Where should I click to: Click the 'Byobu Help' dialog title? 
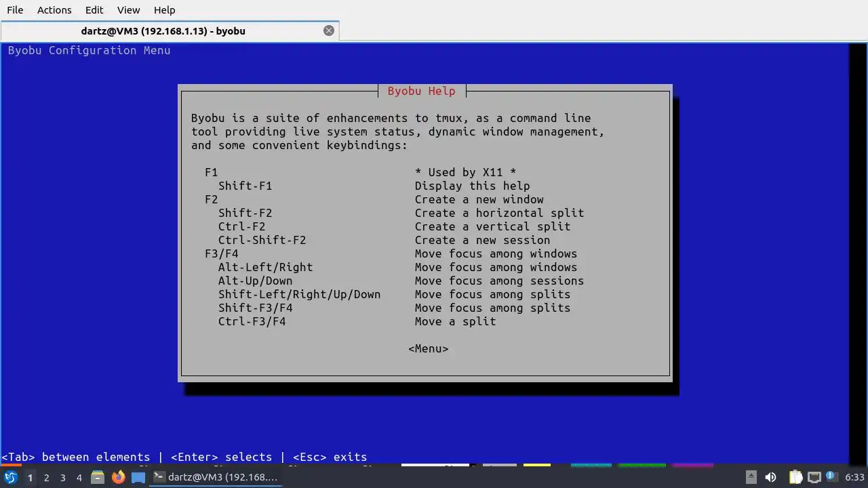tap(421, 91)
